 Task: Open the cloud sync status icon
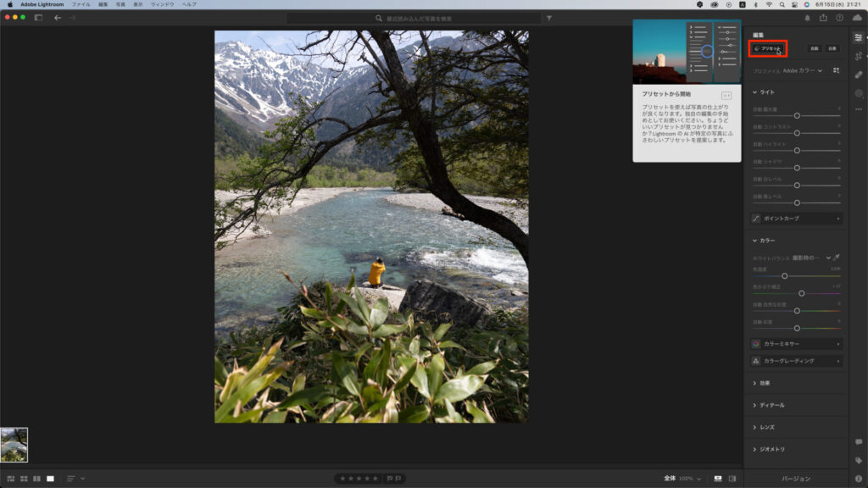tap(857, 18)
